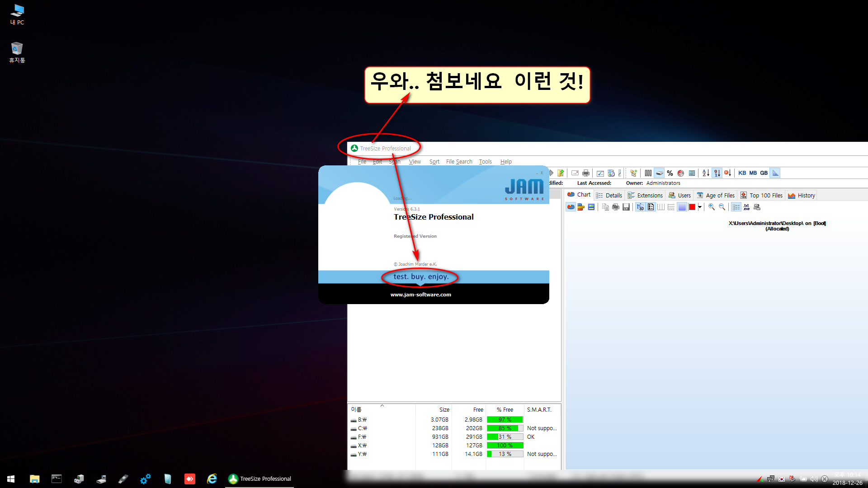Select the allocated space drive icon
Image resolution: width=868 pixels, height=488 pixels.
click(x=660, y=173)
